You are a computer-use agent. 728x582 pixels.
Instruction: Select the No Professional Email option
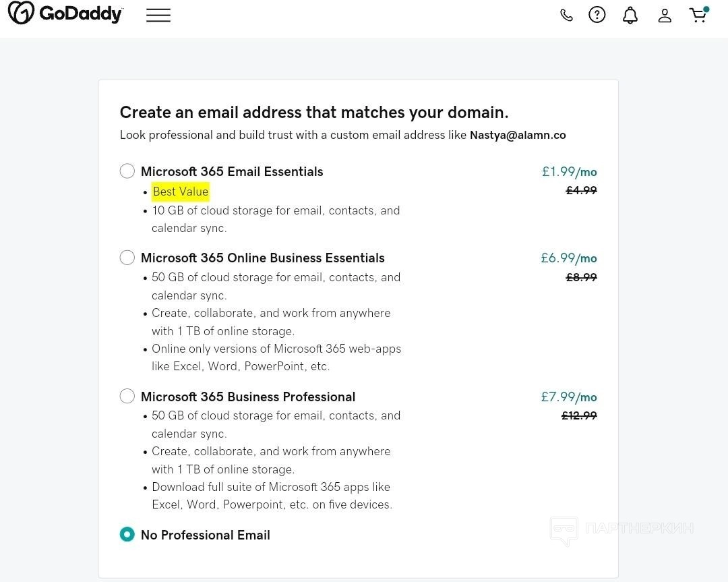pos(127,535)
